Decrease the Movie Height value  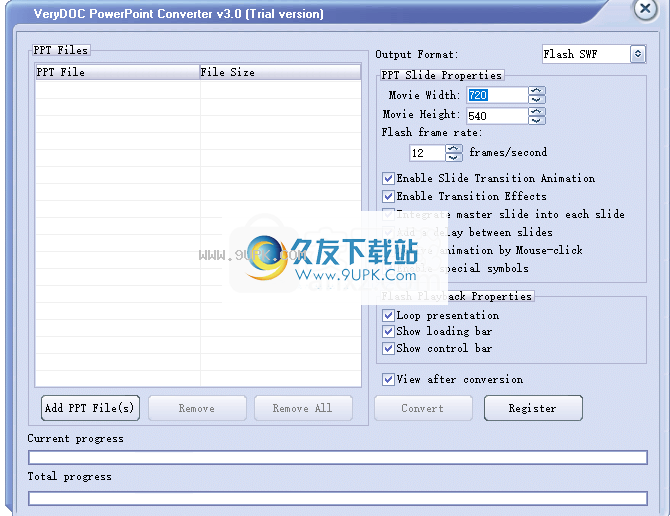[x=537, y=120]
